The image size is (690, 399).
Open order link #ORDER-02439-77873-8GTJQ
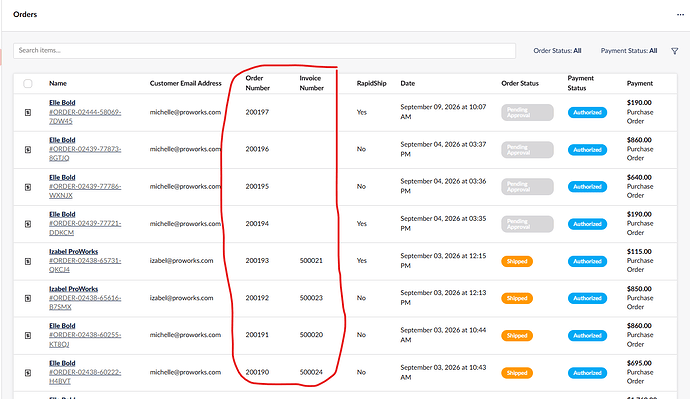click(85, 154)
